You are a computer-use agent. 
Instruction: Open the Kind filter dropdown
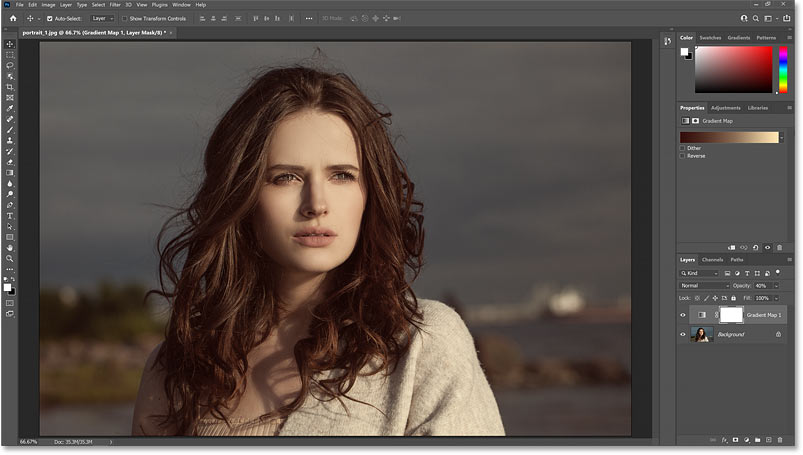pos(700,274)
